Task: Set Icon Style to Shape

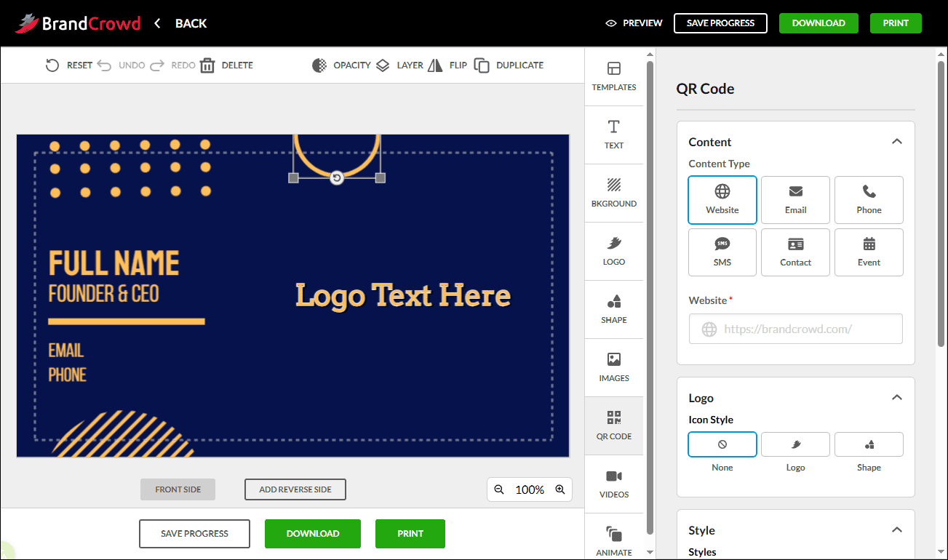Action: (869, 444)
